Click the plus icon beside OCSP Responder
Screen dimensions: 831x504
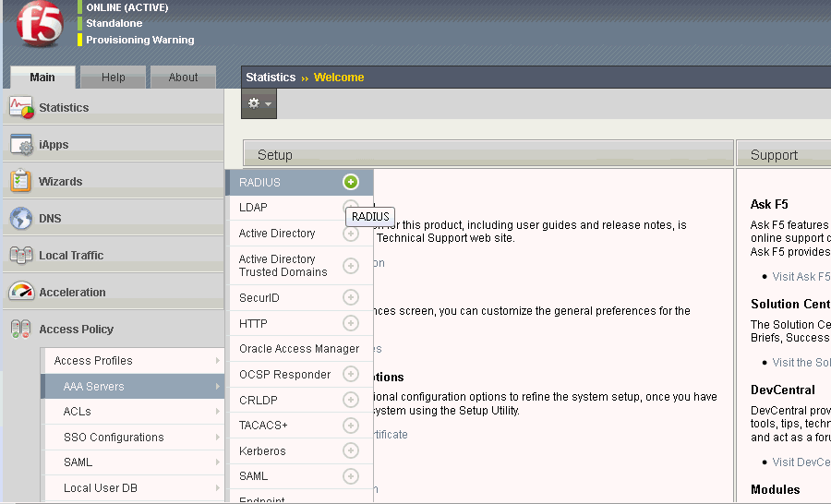350,374
